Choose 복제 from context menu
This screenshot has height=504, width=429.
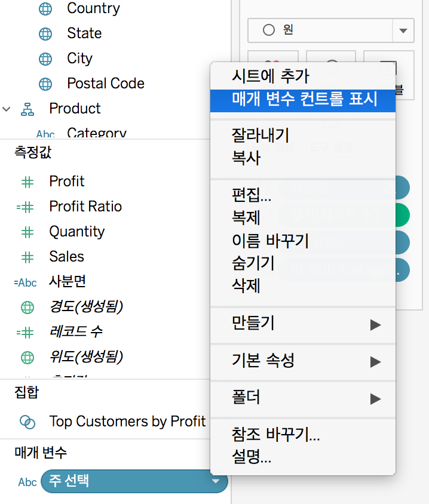[x=302, y=217]
